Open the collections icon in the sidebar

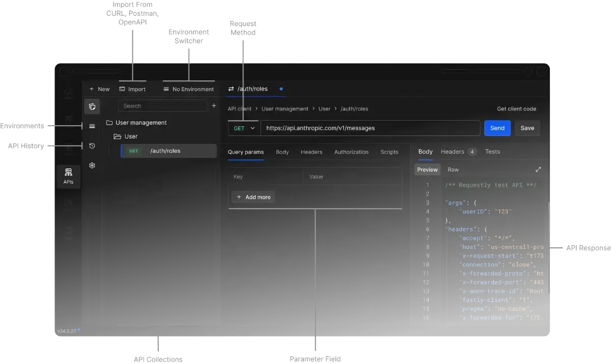pos(92,106)
